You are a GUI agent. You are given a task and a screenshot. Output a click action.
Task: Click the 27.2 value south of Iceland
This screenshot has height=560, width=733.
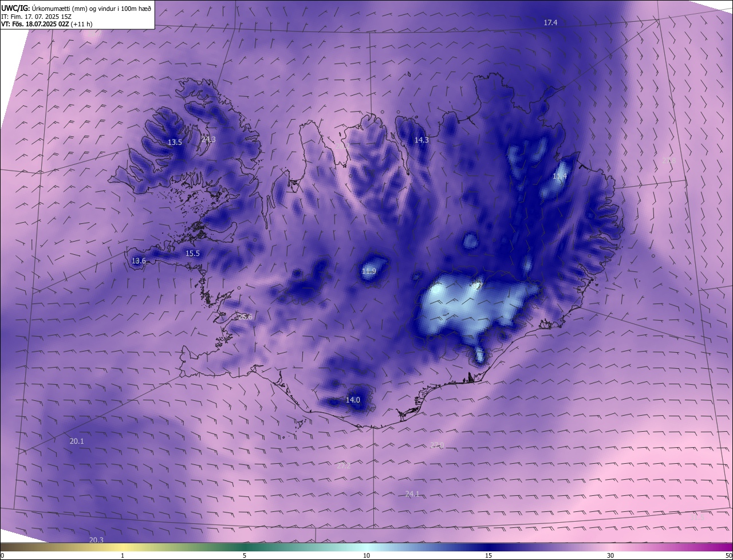point(344,466)
